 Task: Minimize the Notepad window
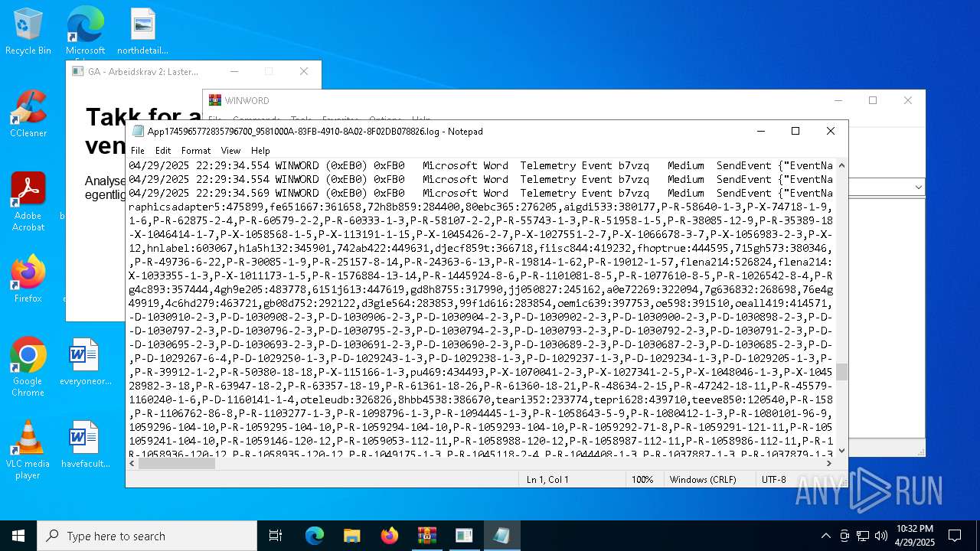coord(760,131)
